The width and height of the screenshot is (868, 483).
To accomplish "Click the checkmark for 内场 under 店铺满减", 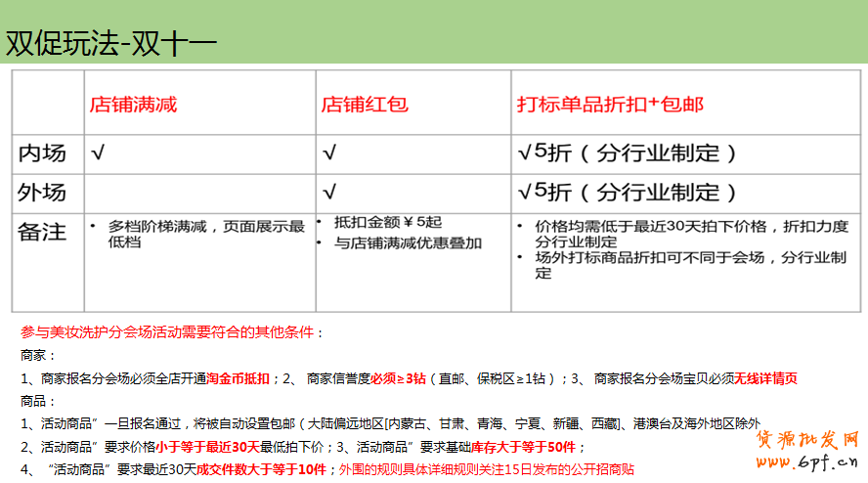I will coord(98,154).
